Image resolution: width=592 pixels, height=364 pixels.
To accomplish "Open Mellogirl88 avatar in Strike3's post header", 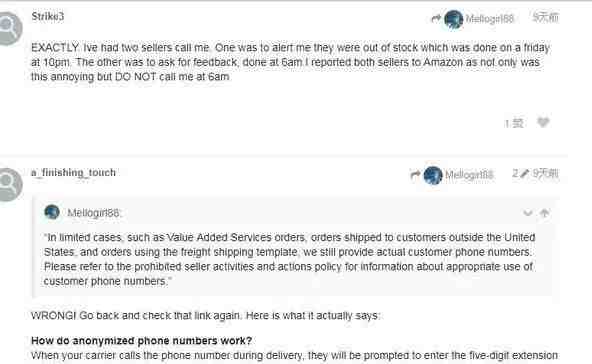I will pos(453,19).
